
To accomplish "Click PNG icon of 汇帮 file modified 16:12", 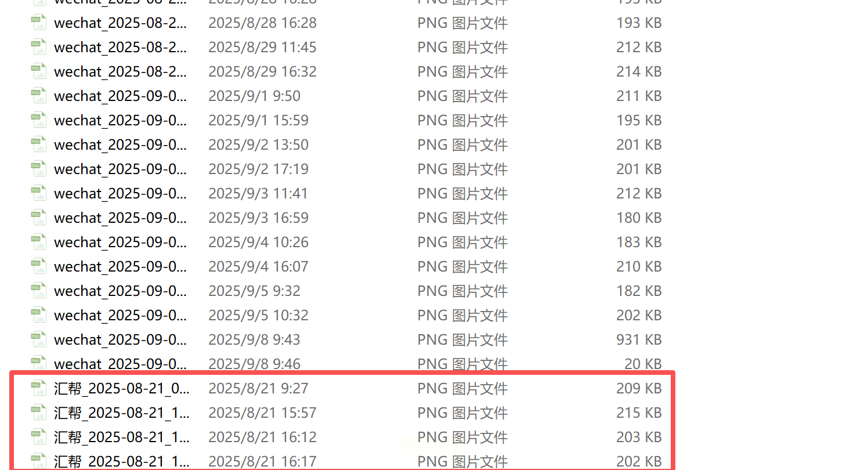I will click(39, 436).
